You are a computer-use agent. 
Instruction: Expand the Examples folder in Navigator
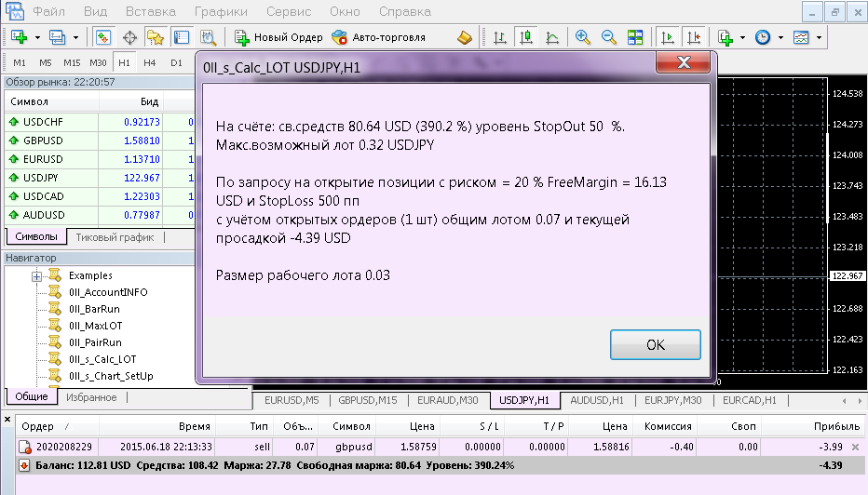[x=36, y=276]
